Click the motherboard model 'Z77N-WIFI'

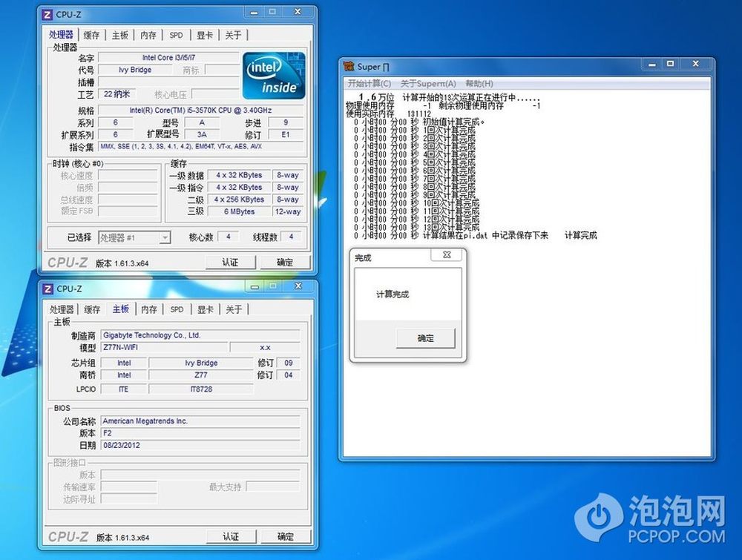tap(164, 348)
